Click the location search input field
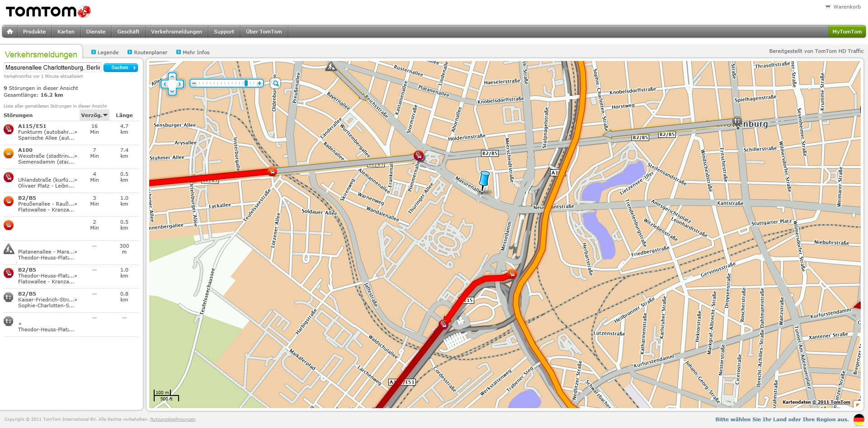This screenshot has height=428, width=868. (x=52, y=67)
